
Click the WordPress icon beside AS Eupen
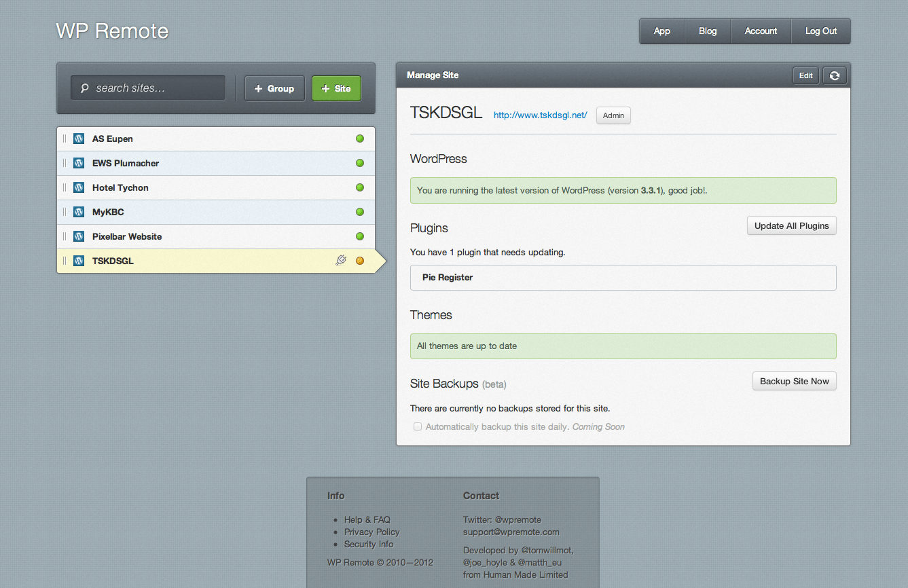(x=79, y=139)
